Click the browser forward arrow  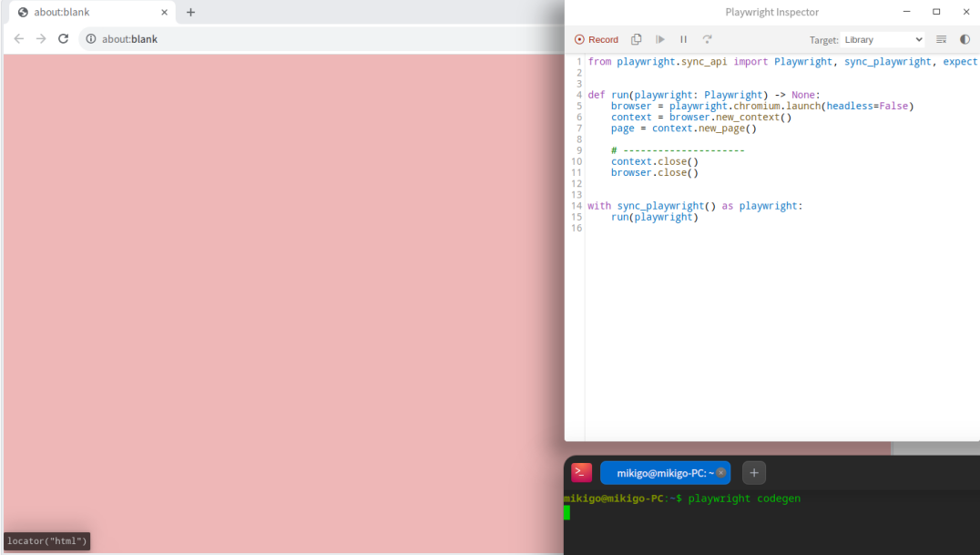[41, 39]
